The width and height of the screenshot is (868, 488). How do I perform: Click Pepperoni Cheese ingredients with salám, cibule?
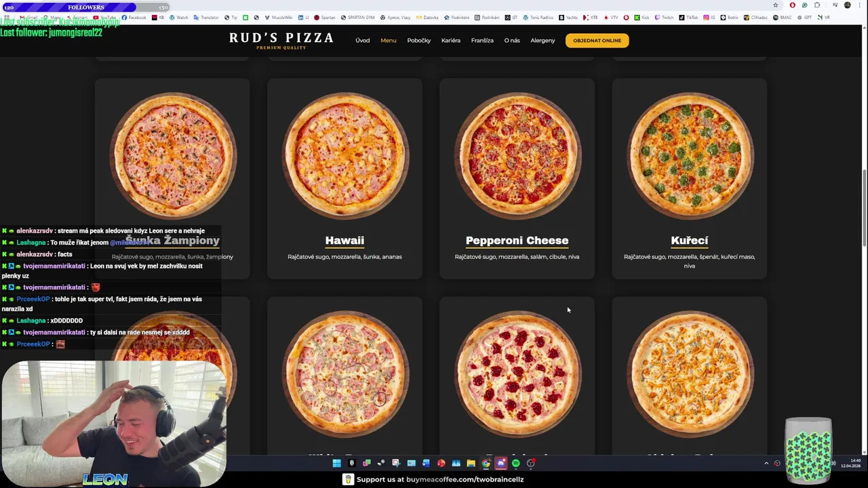pos(517,257)
